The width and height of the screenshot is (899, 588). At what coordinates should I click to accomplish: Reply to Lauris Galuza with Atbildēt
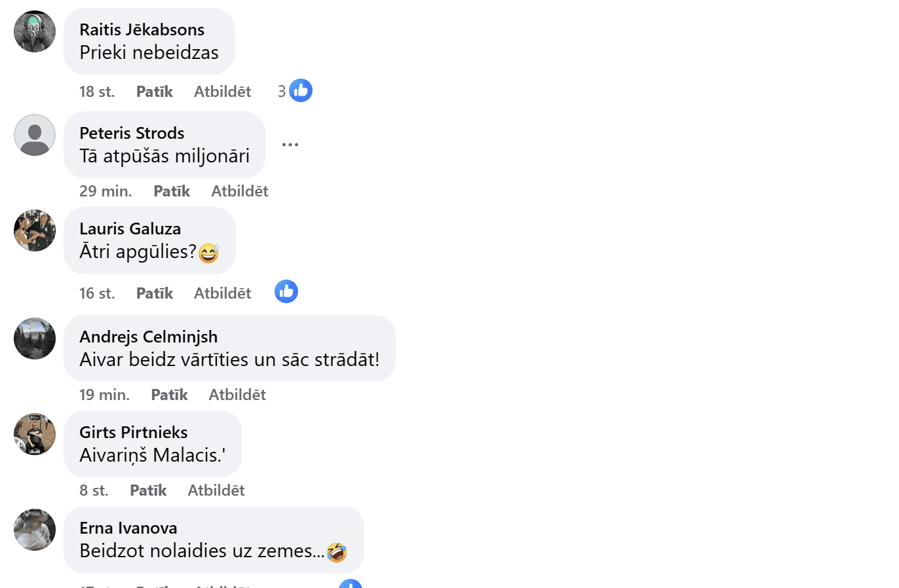tap(222, 293)
